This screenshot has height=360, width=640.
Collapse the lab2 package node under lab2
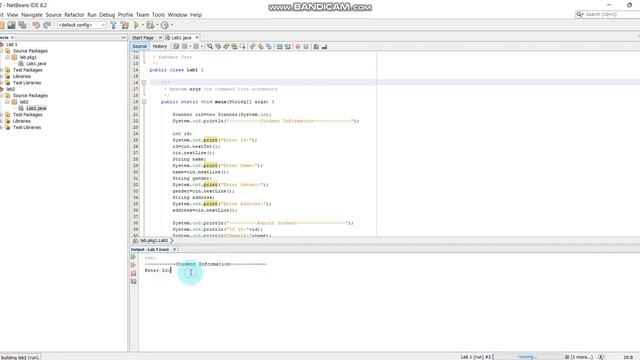(x=7, y=102)
